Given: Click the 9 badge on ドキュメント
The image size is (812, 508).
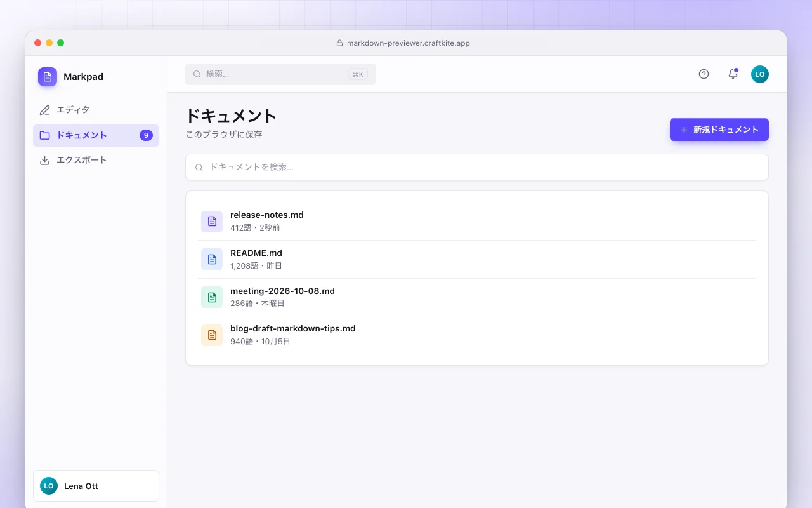Looking at the screenshot, I should point(146,135).
